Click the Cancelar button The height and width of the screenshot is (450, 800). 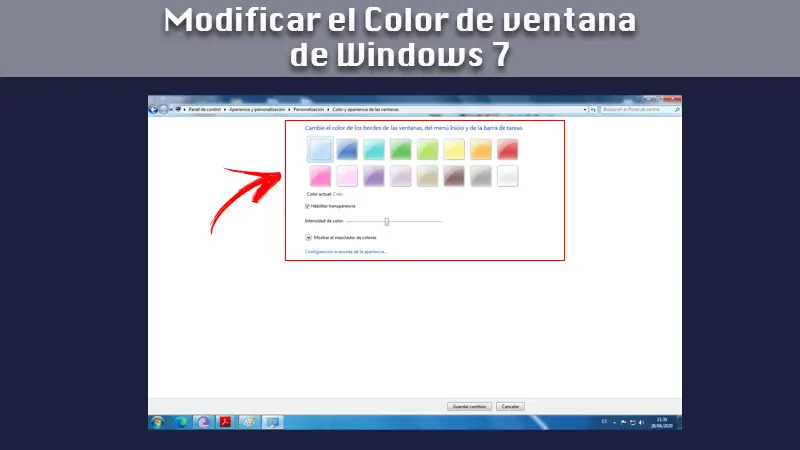pos(510,407)
